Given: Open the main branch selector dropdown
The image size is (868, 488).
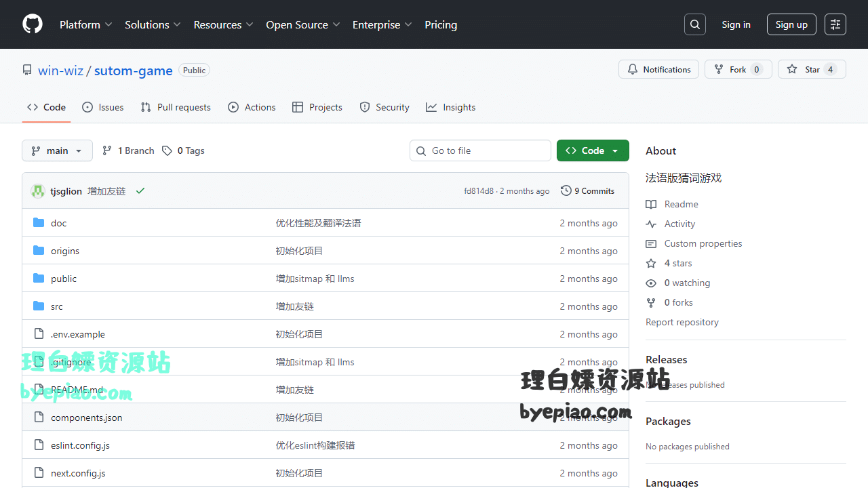Looking at the screenshot, I should 57,150.
